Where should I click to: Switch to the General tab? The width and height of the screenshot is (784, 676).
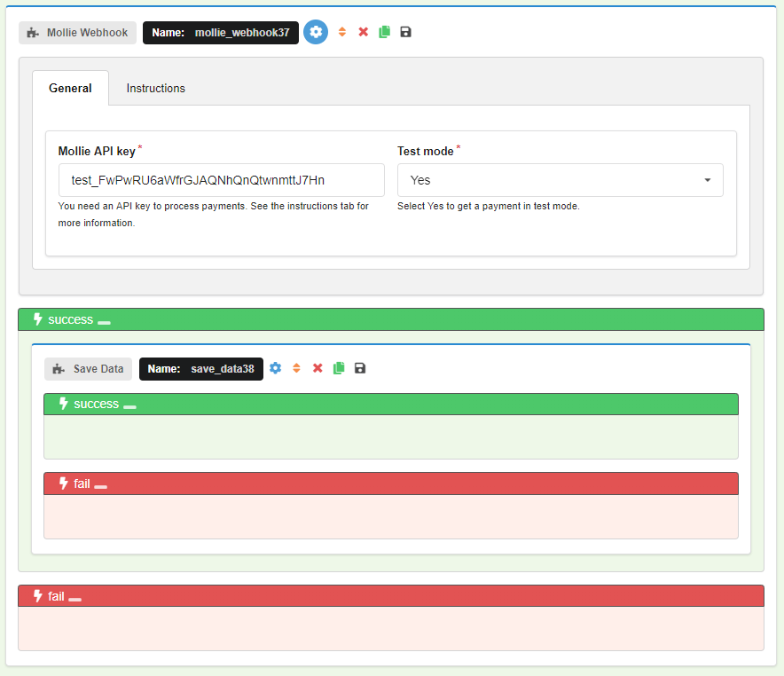pos(70,88)
